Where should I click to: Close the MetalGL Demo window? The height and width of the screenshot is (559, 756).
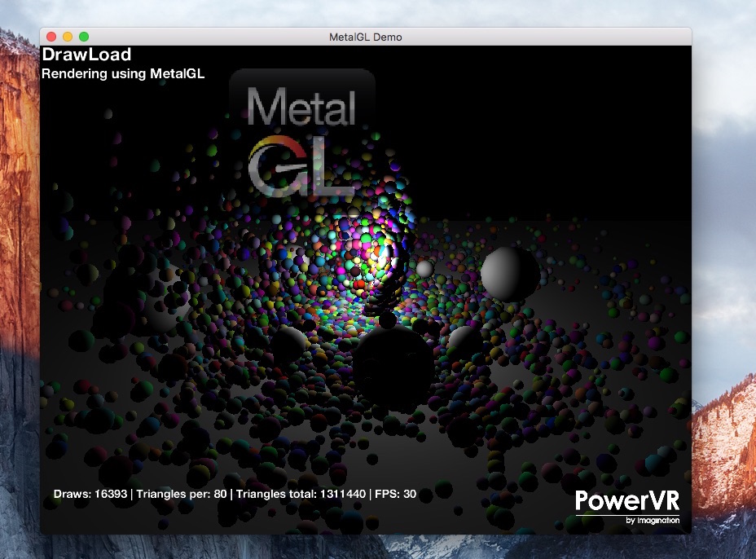coord(51,37)
